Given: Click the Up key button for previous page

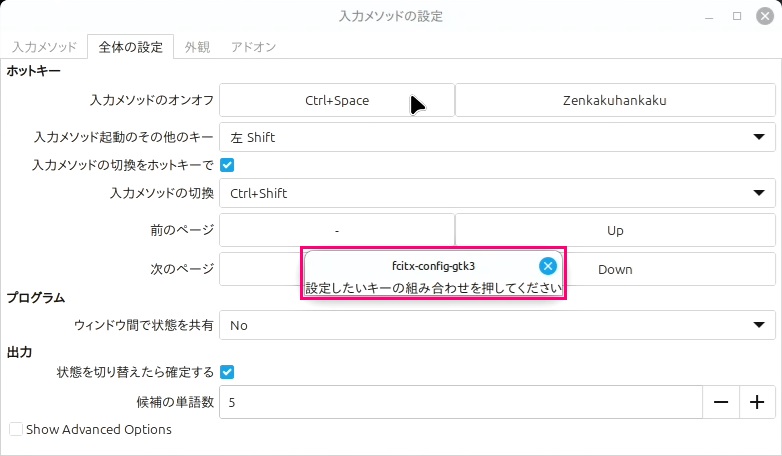Looking at the screenshot, I should (x=614, y=230).
